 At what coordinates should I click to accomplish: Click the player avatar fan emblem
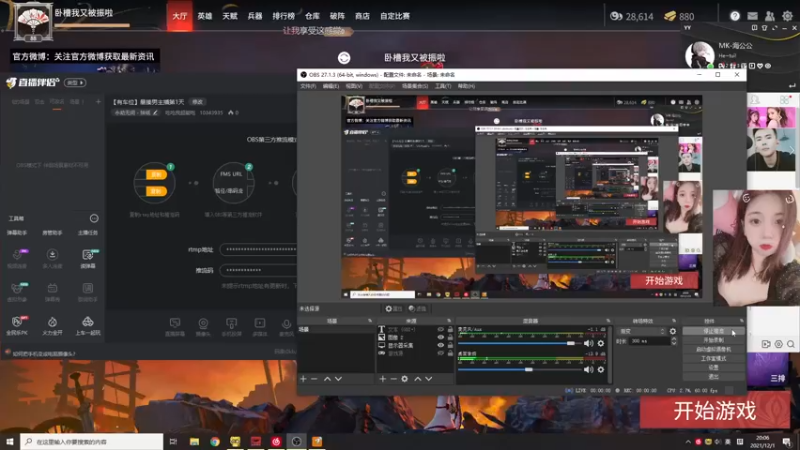coord(33,21)
